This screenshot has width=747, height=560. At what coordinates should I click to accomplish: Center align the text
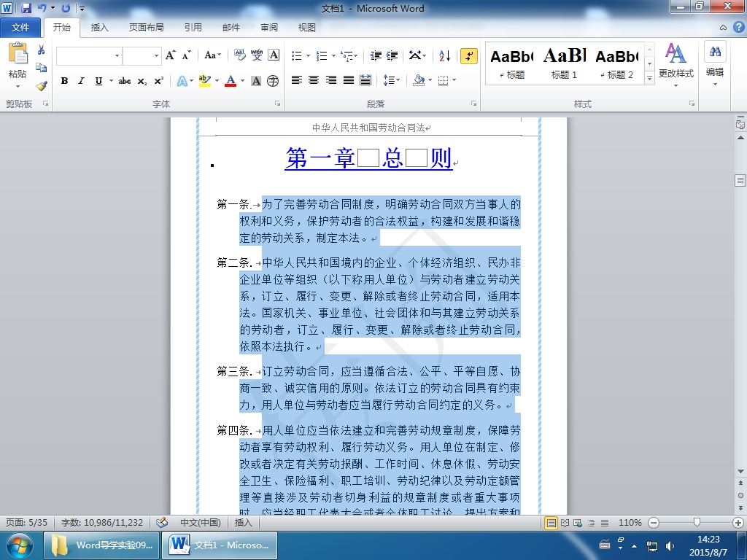[x=314, y=80]
